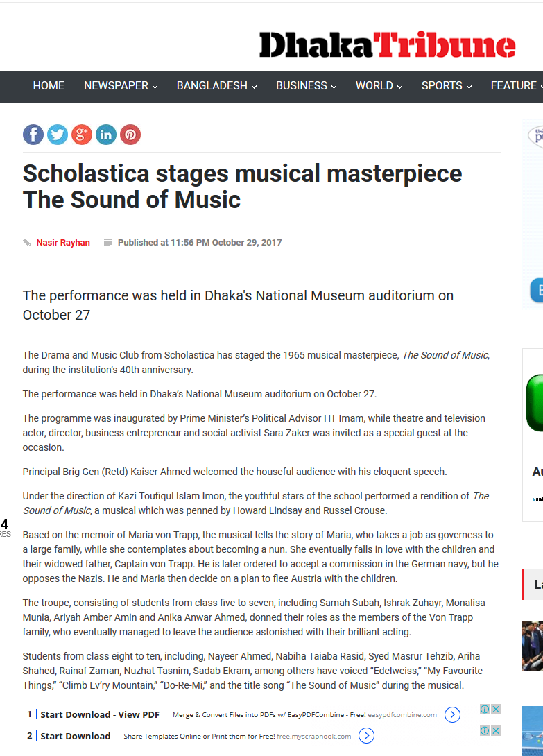This screenshot has width=543, height=756.
Task: Click blue thumbnail at bottom right sidebar
Action: (x=533, y=730)
